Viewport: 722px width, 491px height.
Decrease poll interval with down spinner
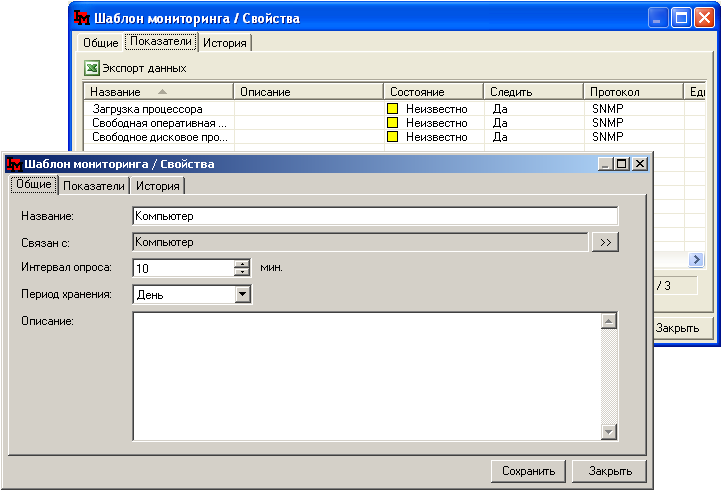242,272
